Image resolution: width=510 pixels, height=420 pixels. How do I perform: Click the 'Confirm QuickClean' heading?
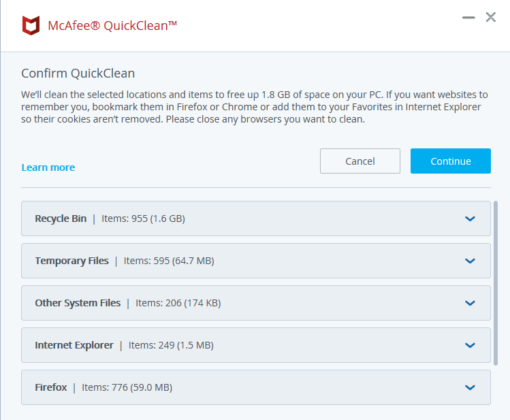[x=78, y=74]
